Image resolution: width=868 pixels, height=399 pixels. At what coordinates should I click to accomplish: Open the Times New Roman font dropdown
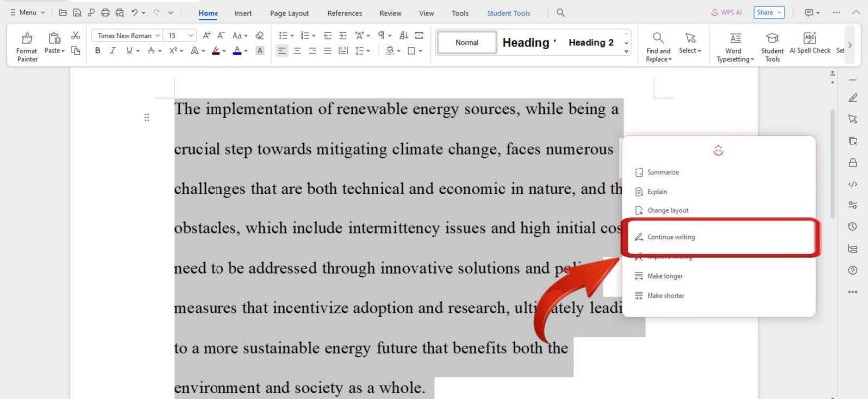[126, 35]
